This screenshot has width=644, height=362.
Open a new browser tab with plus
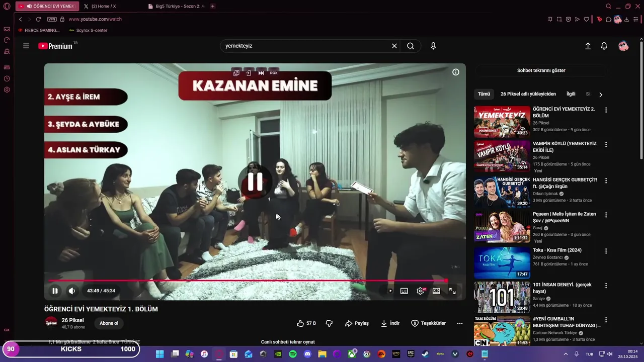tap(213, 6)
